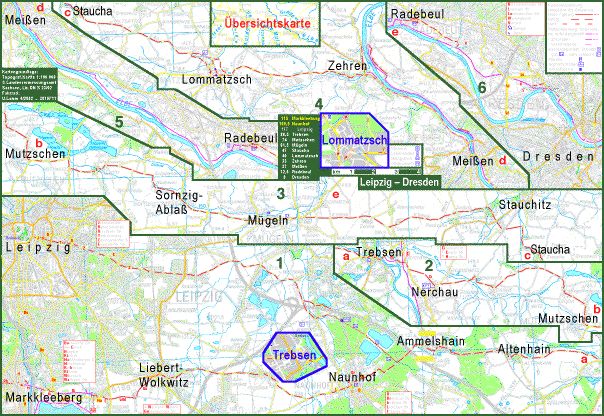Open map section number 6
The height and width of the screenshot is (416, 604).
tap(482, 90)
